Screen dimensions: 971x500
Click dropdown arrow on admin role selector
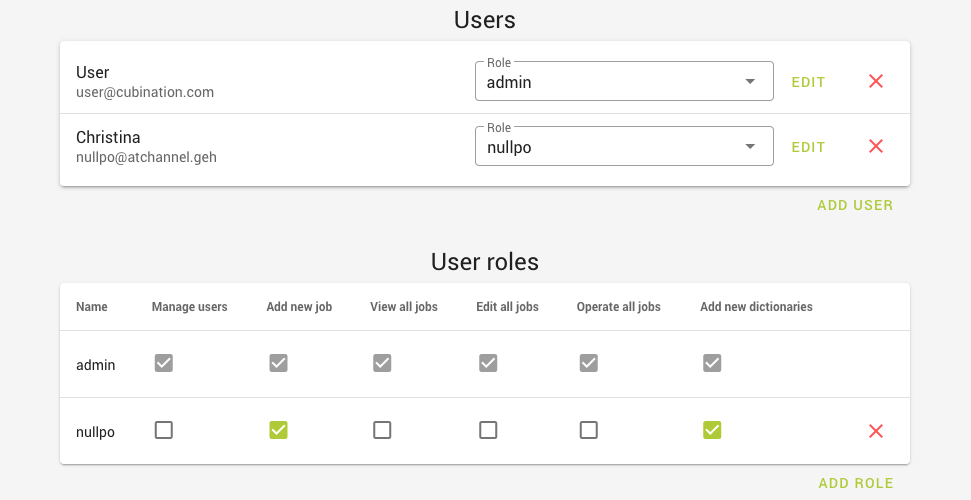tap(750, 82)
